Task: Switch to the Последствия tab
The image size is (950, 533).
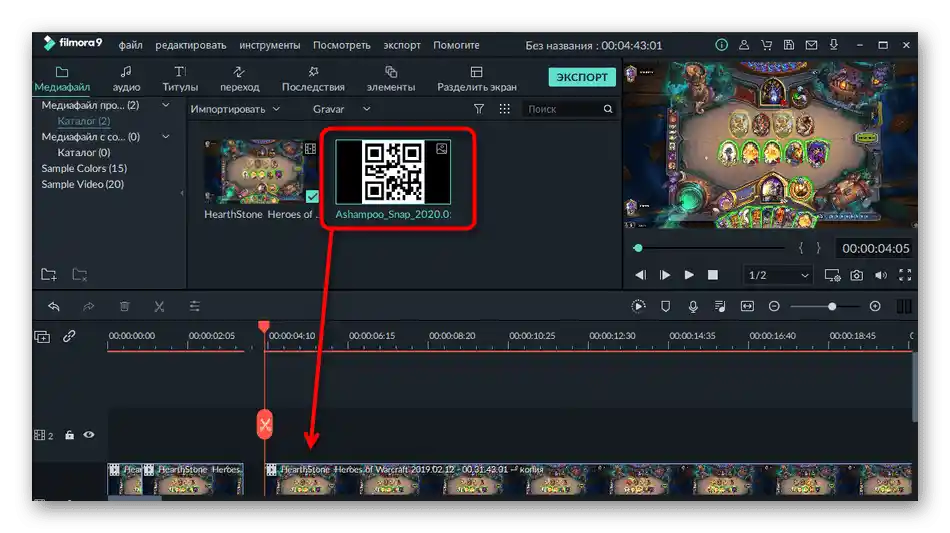Action: 313,79
